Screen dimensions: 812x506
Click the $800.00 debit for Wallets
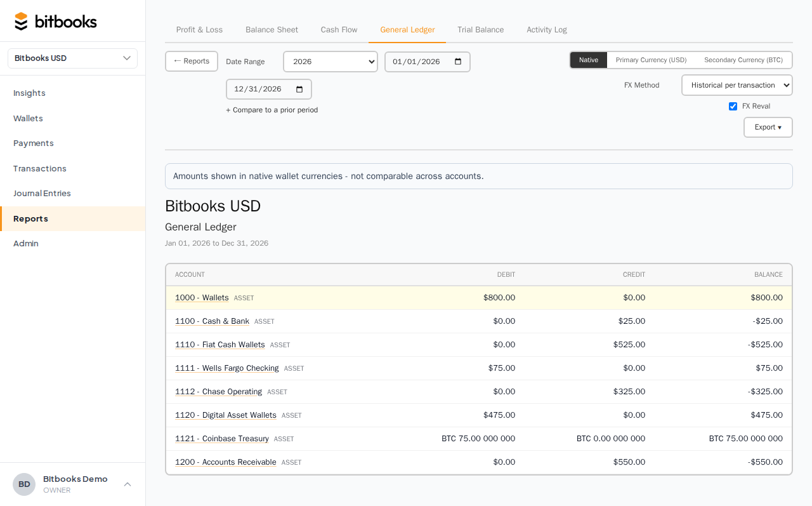[x=499, y=298]
